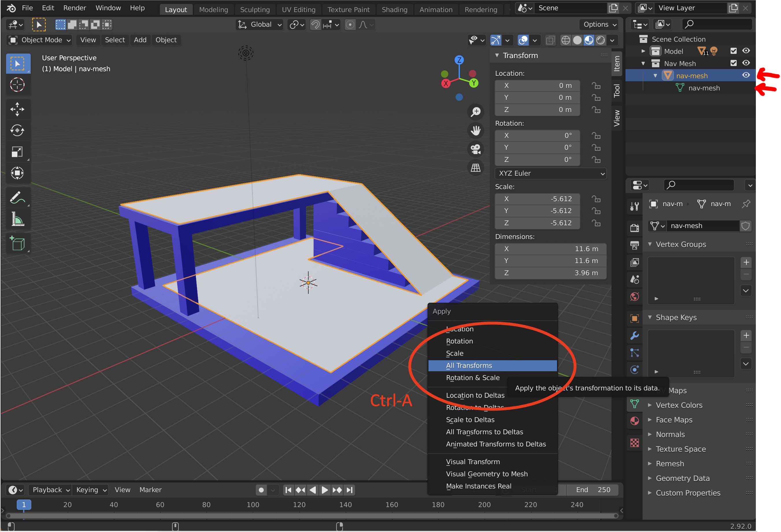Choose the Rotate tool
The height and width of the screenshot is (532, 781).
[x=17, y=130]
